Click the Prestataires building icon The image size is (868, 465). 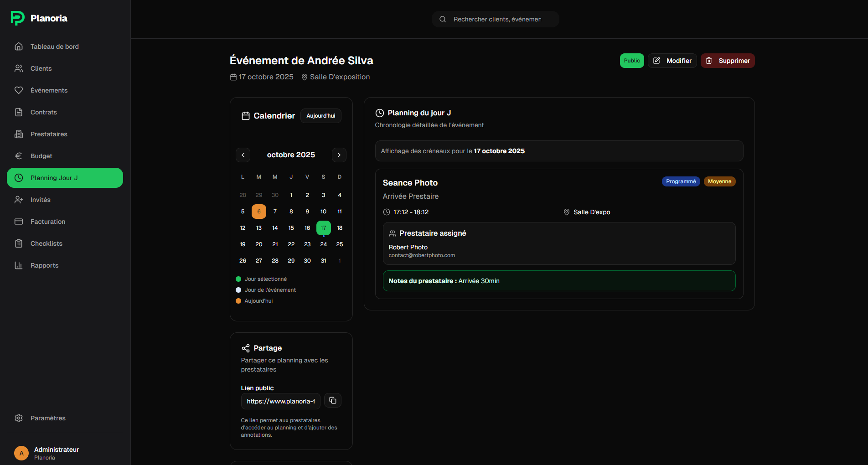click(19, 134)
